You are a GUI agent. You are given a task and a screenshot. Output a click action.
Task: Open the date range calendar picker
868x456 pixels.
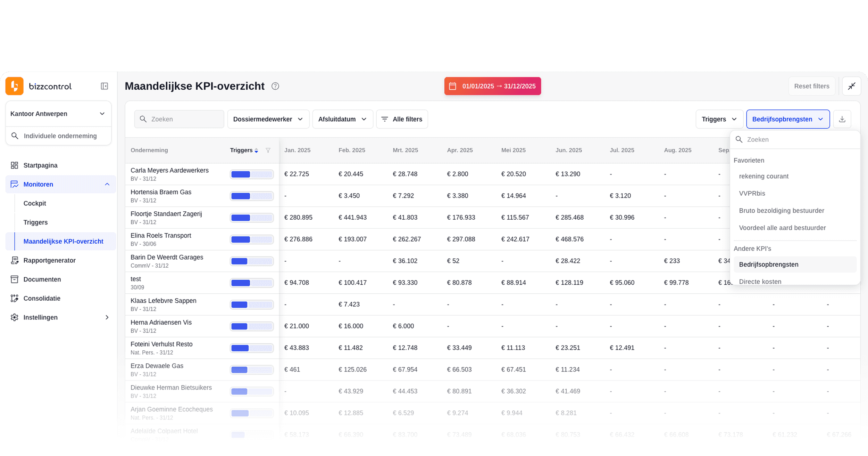[492, 86]
